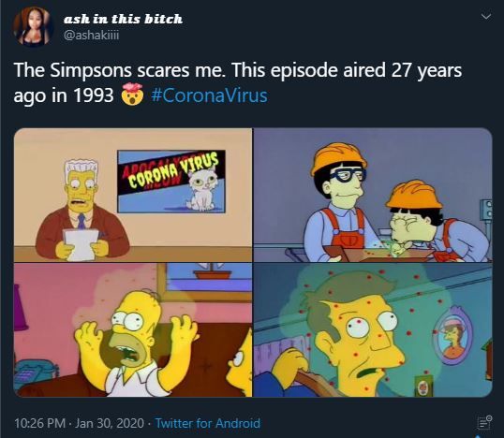Open the factory workers image
This screenshot has width=504, height=438.
click(x=373, y=195)
